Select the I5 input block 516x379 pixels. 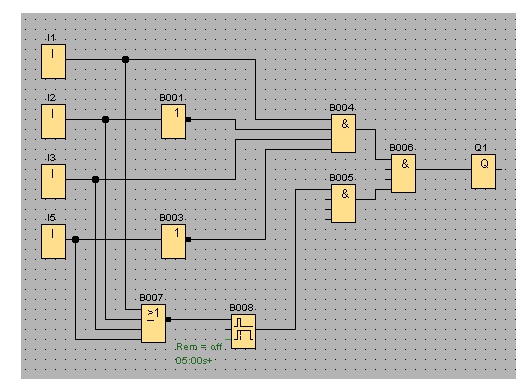pos(53,242)
